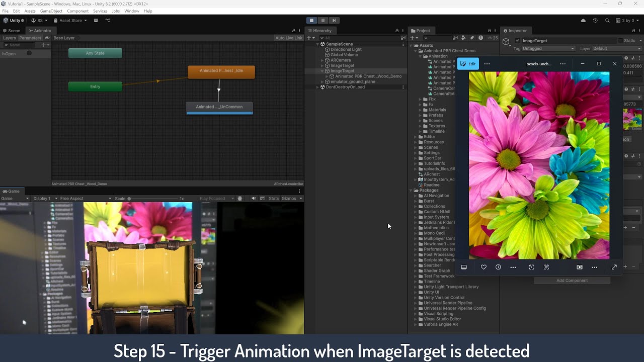644x362 pixels.
Task: Select Directional Light in the Hierarchy
Action: [346, 50]
